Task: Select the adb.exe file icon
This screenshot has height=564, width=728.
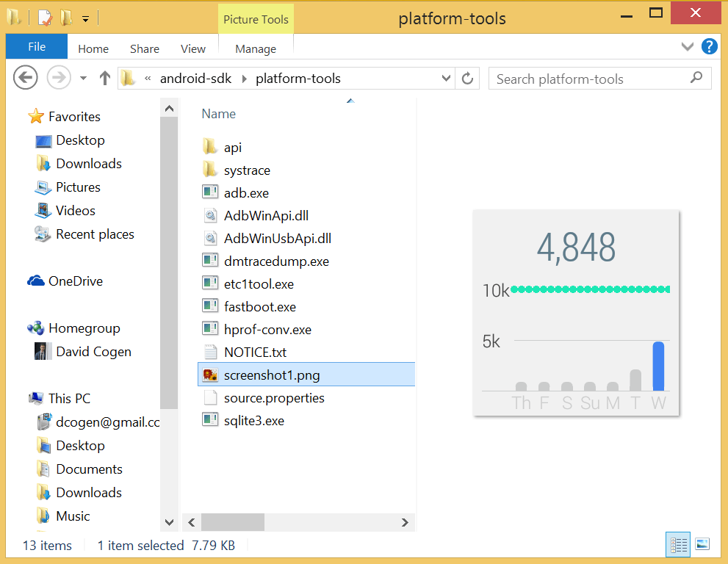Action: tap(210, 193)
